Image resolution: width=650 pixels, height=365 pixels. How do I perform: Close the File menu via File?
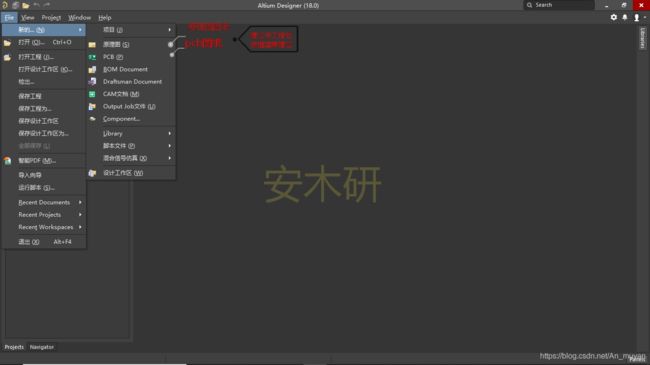click(9, 17)
